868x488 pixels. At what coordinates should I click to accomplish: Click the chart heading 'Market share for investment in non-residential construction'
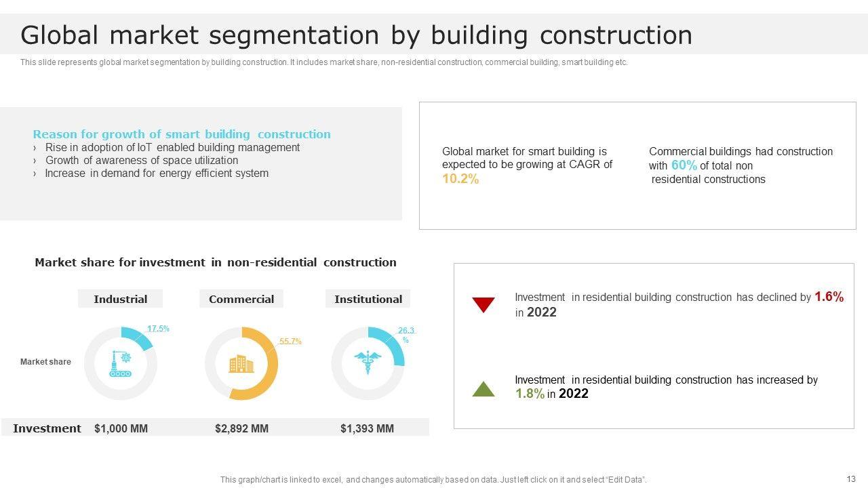coord(216,262)
